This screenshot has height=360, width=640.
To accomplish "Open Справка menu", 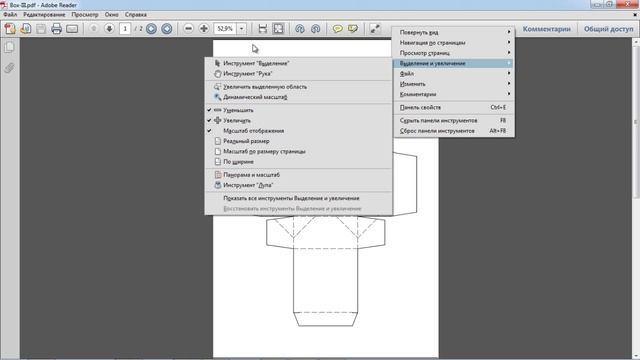I will (136, 14).
